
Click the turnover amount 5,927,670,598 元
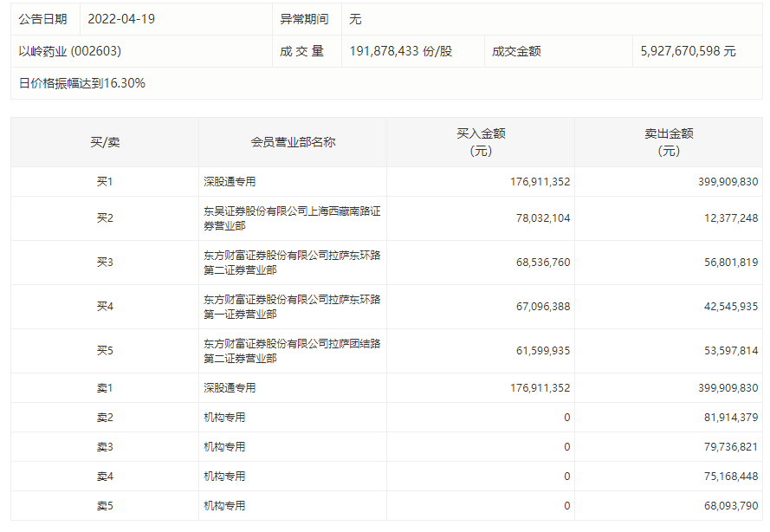coord(688,51)
